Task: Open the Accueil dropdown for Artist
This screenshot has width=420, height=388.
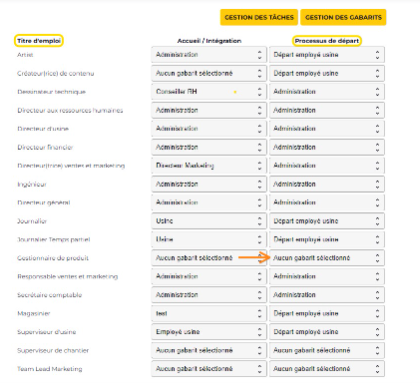Action: (209, 55)
